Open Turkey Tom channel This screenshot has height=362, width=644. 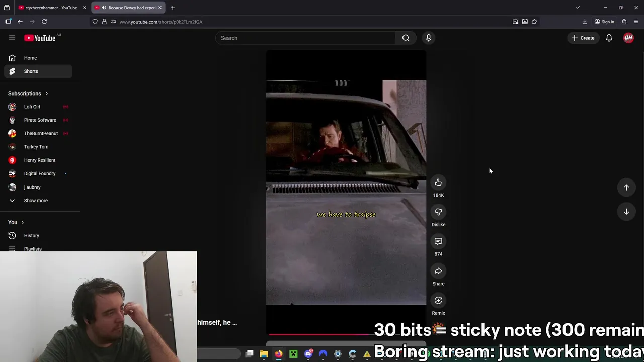(x=38, y=147)
